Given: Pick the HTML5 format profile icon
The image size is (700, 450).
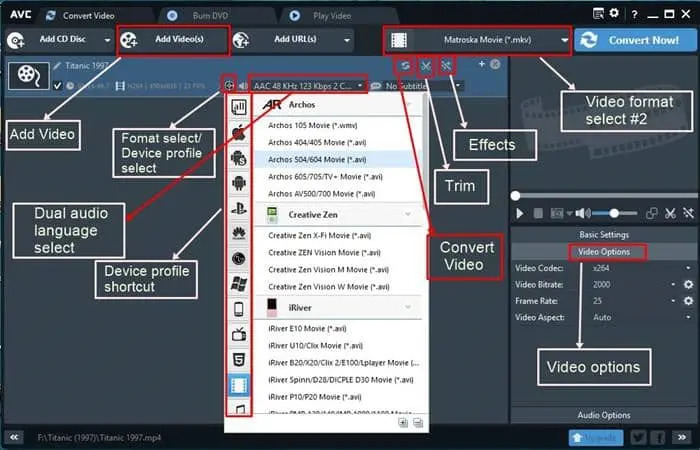Looking at the screenshot, I should (x=239, y=358).
